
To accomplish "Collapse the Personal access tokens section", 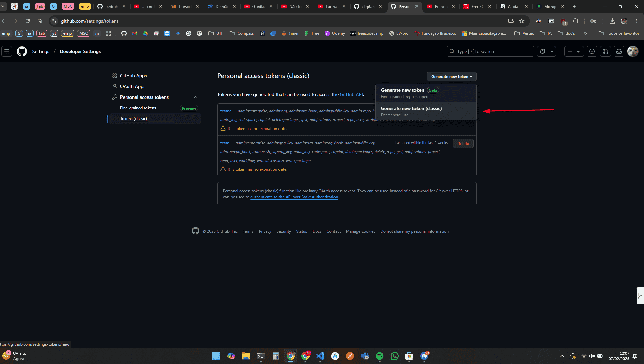I will (196, 97).
